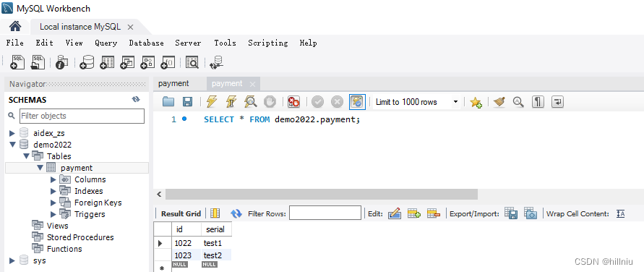Switch to the first payment tab

tap(173, 83)
